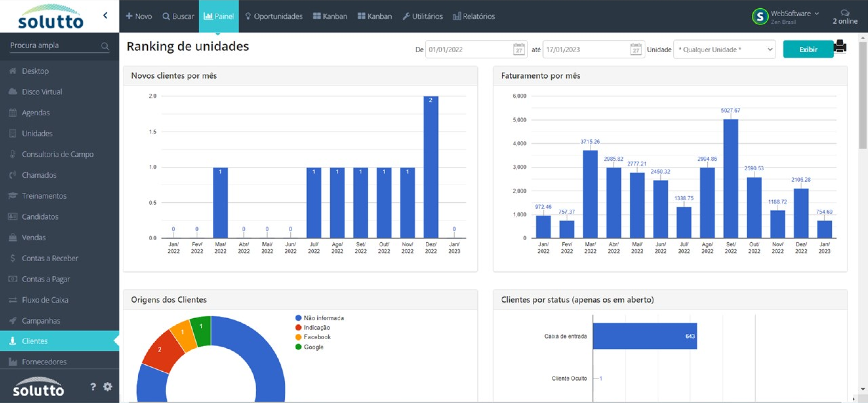Image resolution: width=868 pixels, height=403 pixels.
Task: Open the end date calendar picker icon
Action: coord(636,49)
